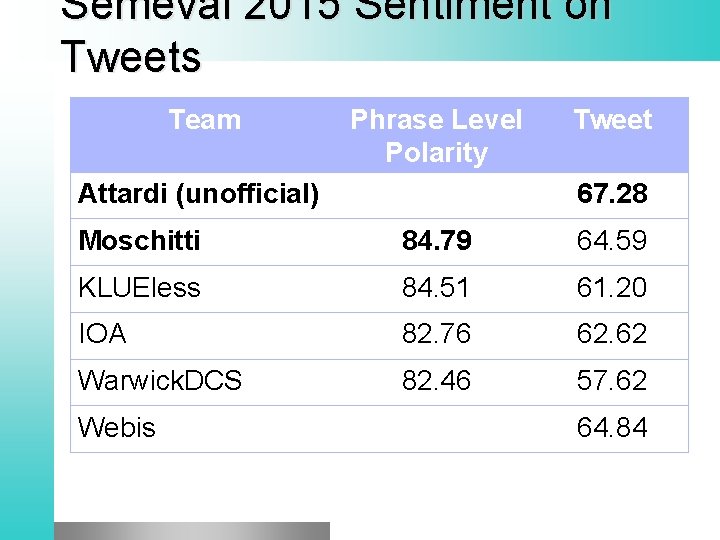This screenshot has width=720, height=540.
Task: Click the slide title 'Semeval 2015 Sentiment on Tweets'
Action: 335,35
